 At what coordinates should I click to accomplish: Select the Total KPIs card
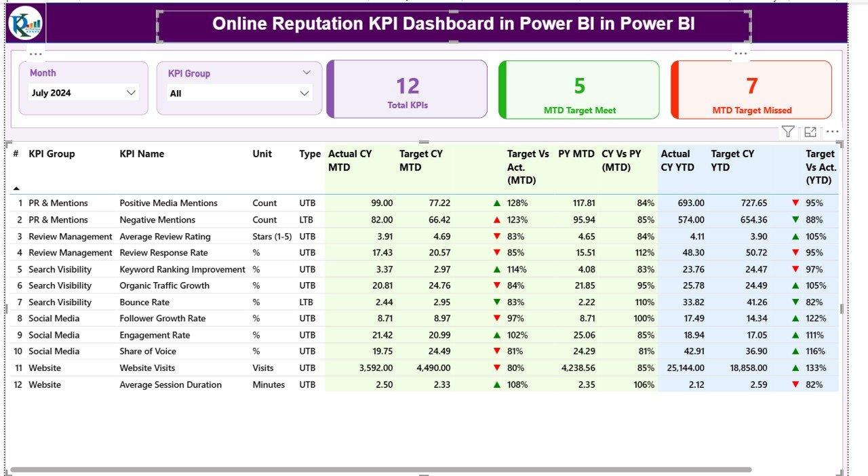pos(407,90)
